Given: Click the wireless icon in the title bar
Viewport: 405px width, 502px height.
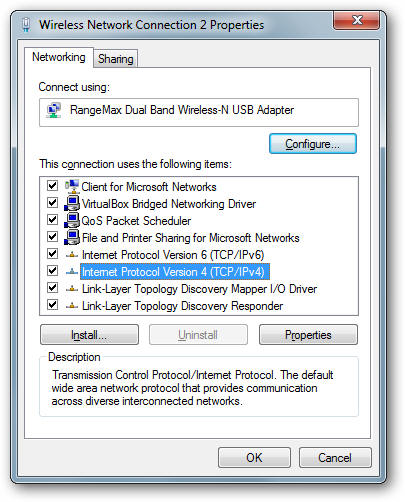Looking at the screenshot, I should (x=26, y=25).
